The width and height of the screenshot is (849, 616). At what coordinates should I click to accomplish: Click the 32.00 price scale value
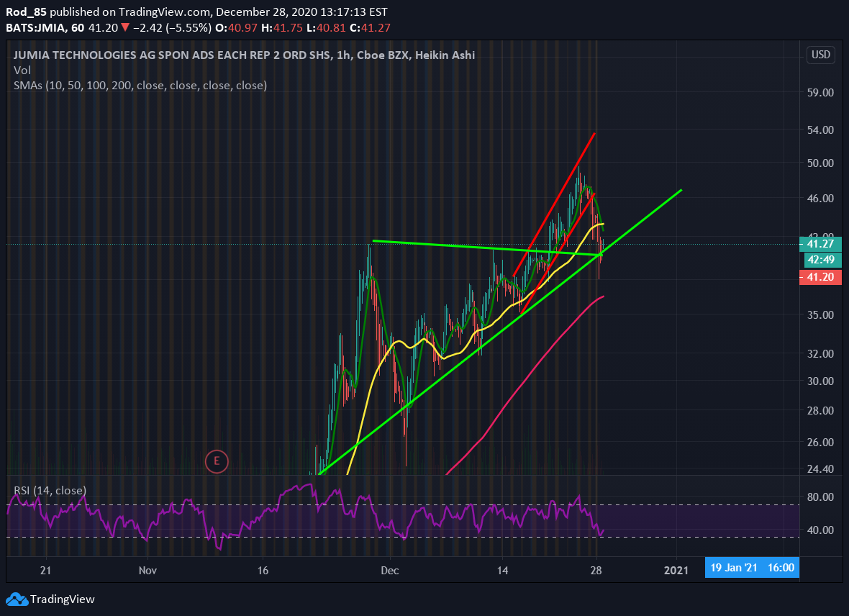click(x=820, y=354)
